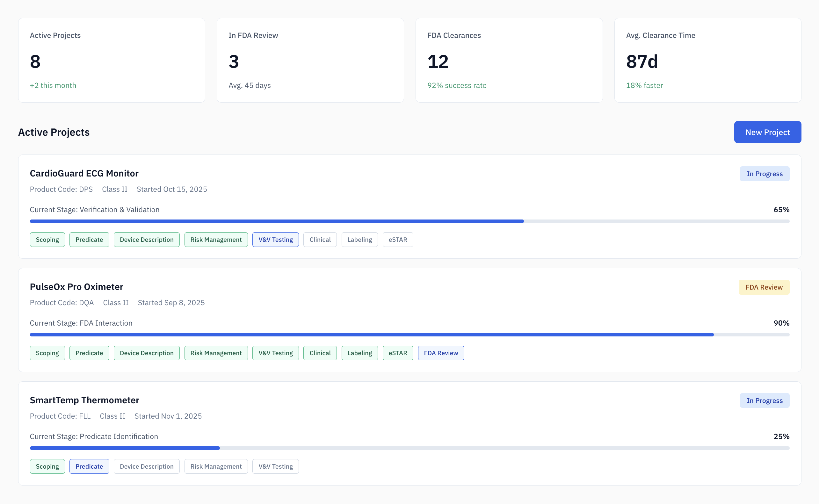
Task: Select the FDA Review stage for PulseOx Pro
Action: [441, 353]
